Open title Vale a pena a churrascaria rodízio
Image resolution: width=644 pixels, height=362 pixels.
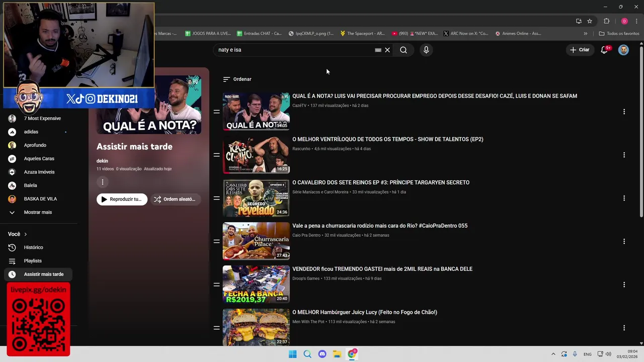click(x=380, y=226)
